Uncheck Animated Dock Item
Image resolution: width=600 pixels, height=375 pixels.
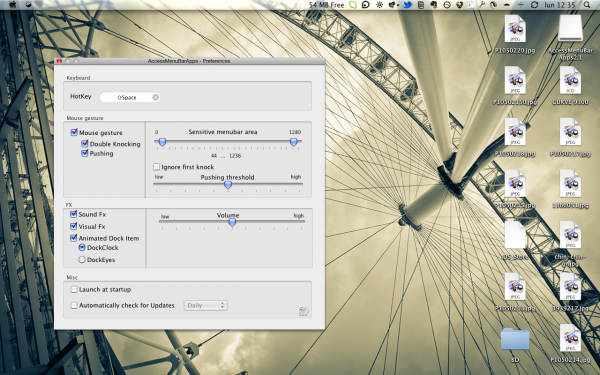click(73, 238)
